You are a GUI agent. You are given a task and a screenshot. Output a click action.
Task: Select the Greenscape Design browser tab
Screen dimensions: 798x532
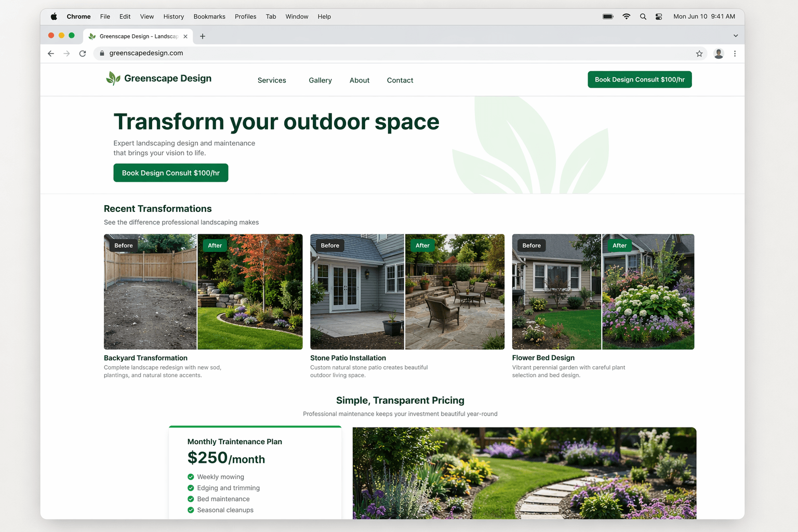coord(138,36)
